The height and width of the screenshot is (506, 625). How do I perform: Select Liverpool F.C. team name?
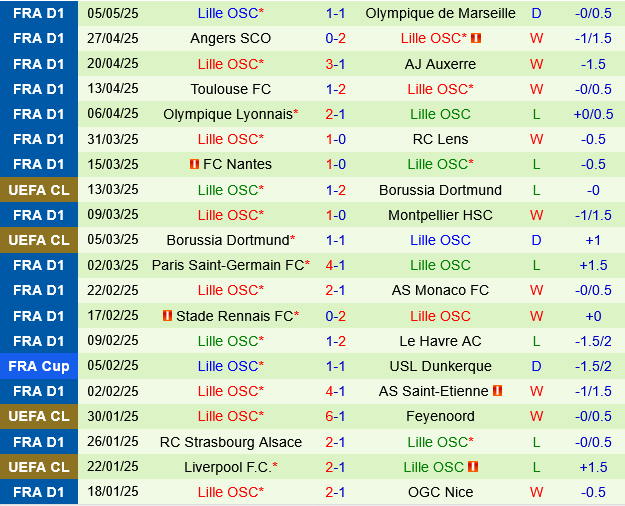tap(230, 467)
